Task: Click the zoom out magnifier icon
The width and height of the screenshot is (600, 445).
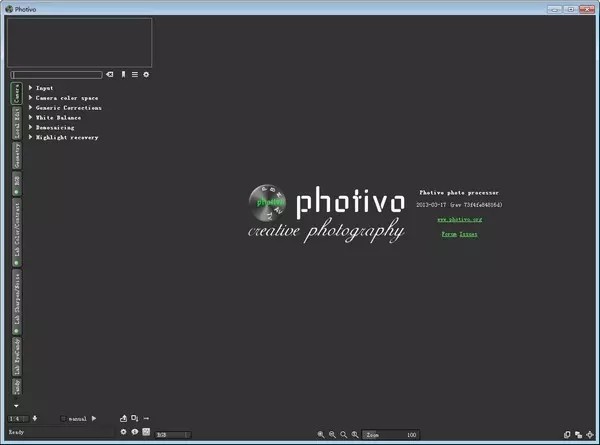Action: pyautogui.click(x=332, y=435)
